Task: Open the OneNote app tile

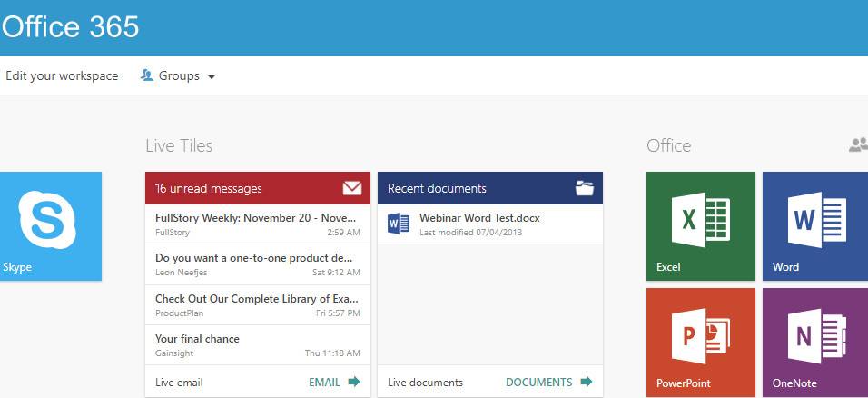Action: click(814, 342)
